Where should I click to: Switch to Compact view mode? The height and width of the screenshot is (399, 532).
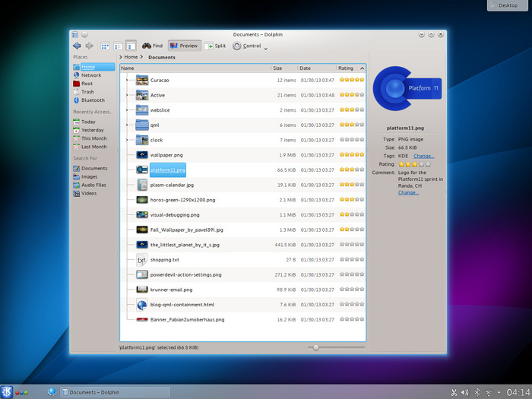pyautogui.click(x=118, y=46)
